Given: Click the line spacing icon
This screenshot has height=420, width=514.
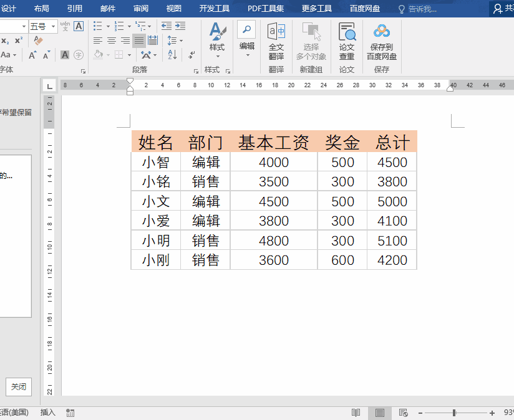Looking at the screenshot, I should pyautogui.click(x=172, y=41).
